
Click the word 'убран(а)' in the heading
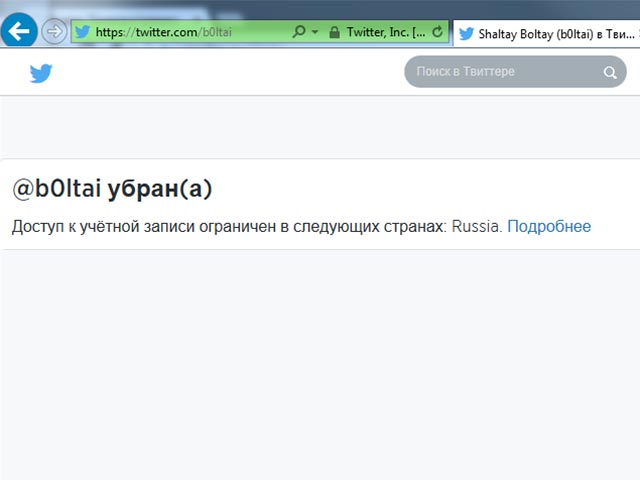point(160,189)
